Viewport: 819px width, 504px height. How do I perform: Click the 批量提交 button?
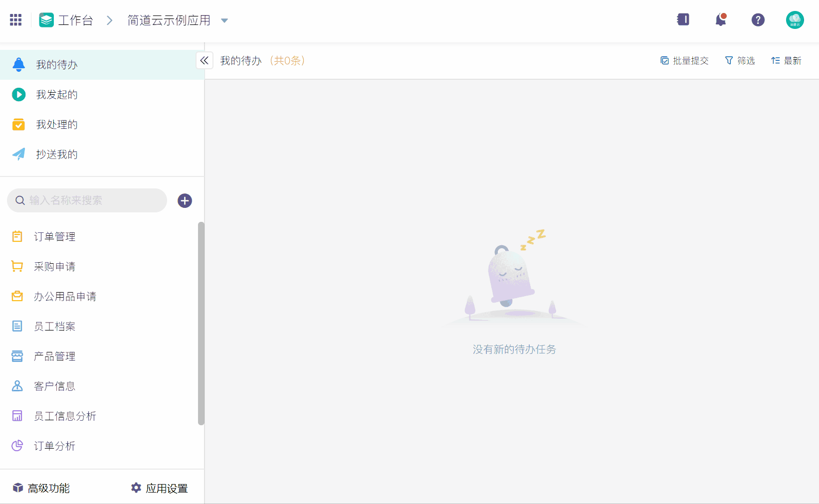tap(684, 61)
